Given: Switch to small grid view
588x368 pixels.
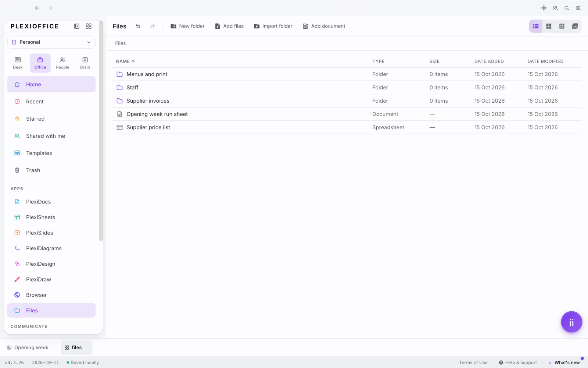Looking at the screenshot, I should click(562, 26).
